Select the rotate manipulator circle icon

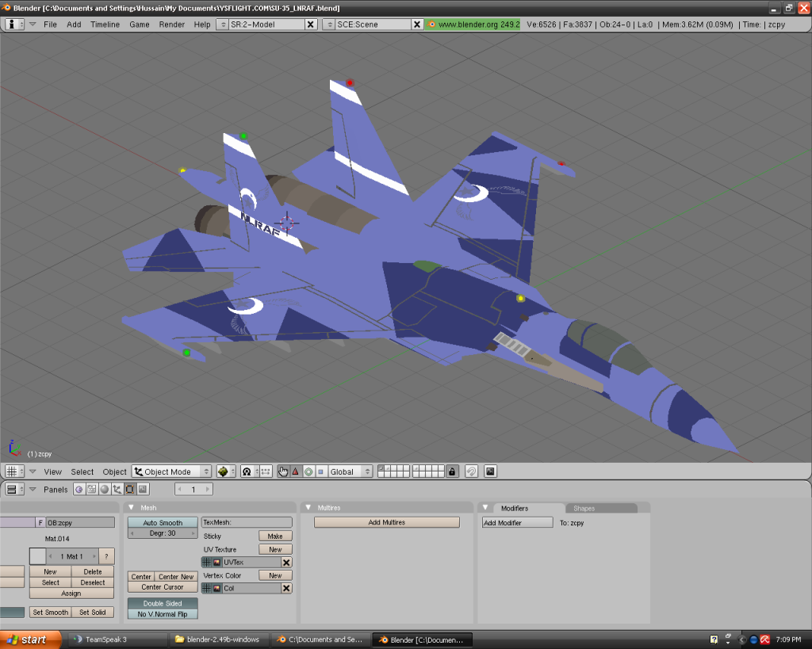click(x=308, y=471)
